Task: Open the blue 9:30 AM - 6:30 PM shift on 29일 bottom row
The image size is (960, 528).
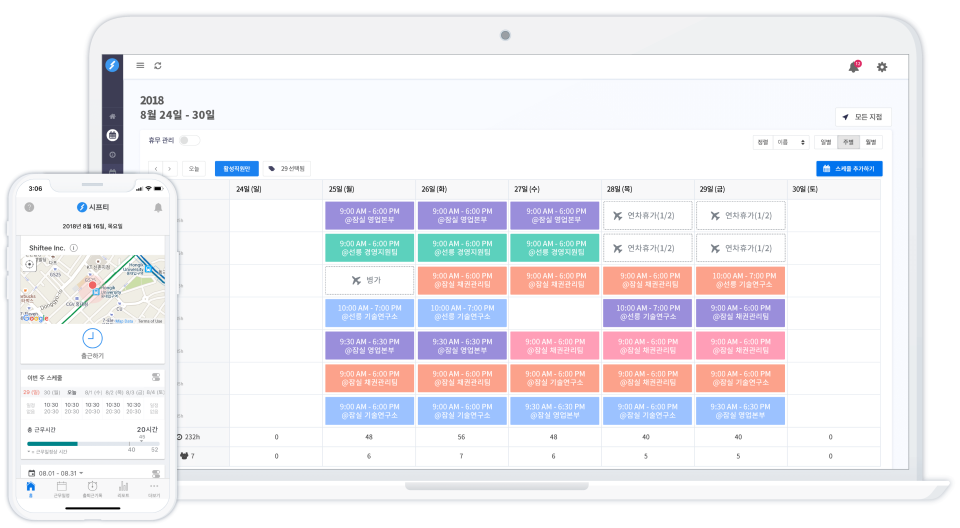Action: click(x=741, y=411)
